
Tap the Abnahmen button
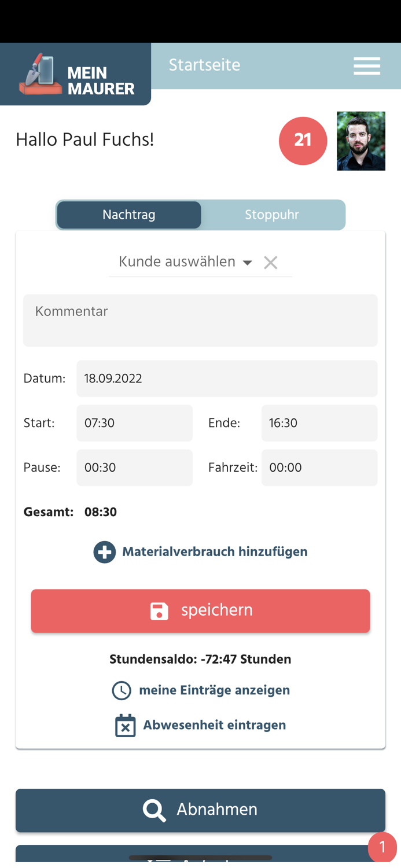coord(200,810)
